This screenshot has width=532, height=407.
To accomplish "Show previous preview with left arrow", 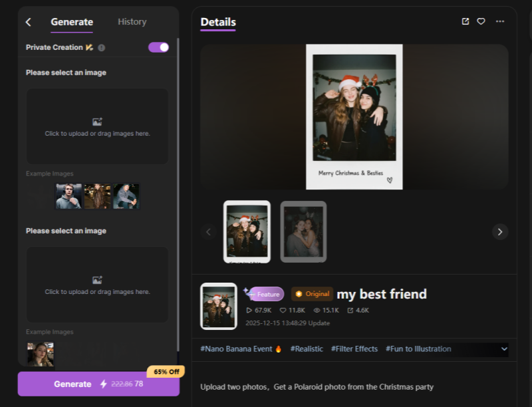I will 209,231.
